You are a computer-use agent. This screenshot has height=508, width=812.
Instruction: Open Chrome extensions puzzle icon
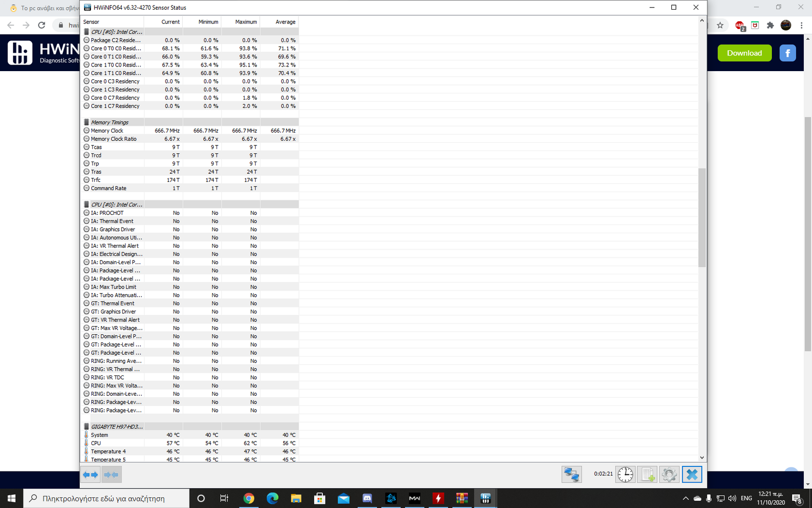pyautogui.click(x=770, y=25)
